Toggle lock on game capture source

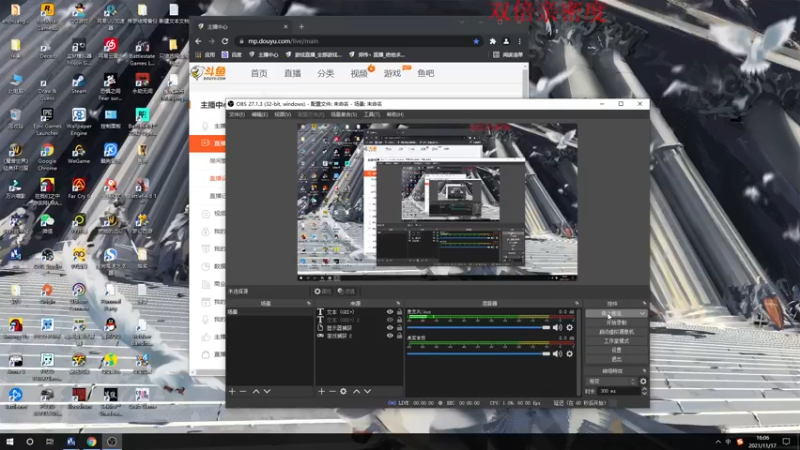pos(399,336)
